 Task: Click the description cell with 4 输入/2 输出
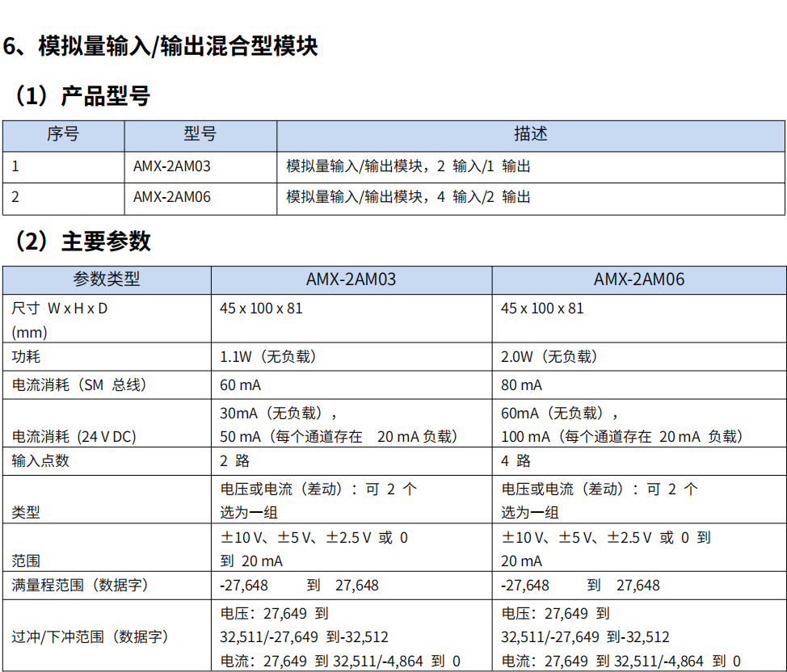[408, 197]
